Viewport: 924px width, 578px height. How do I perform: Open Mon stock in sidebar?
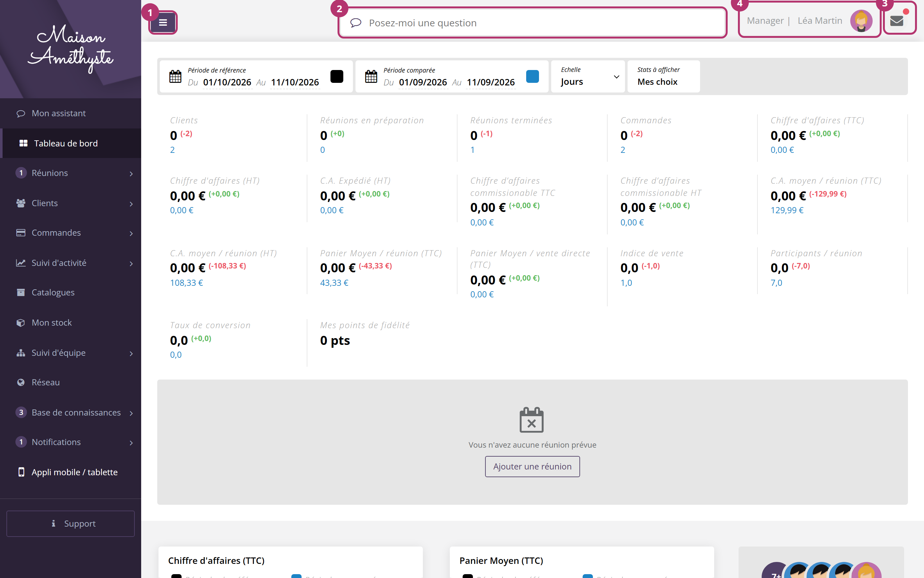(71, 323)
